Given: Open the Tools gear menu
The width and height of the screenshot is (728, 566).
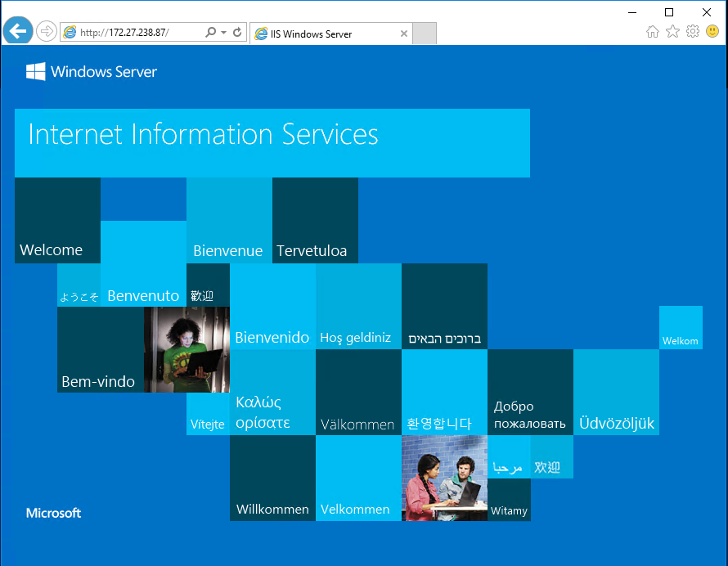Looking at the screenshot, I should pos(693,32).
